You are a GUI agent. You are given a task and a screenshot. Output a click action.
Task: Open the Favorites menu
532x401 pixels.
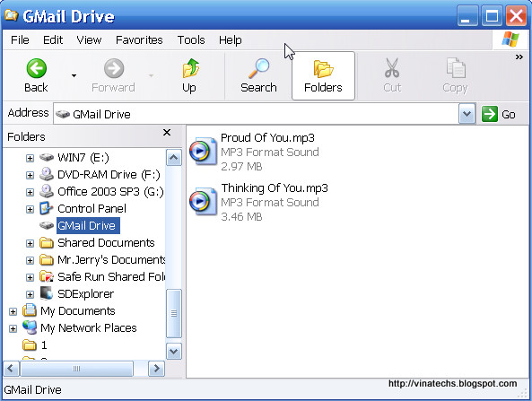coord(139,40)
